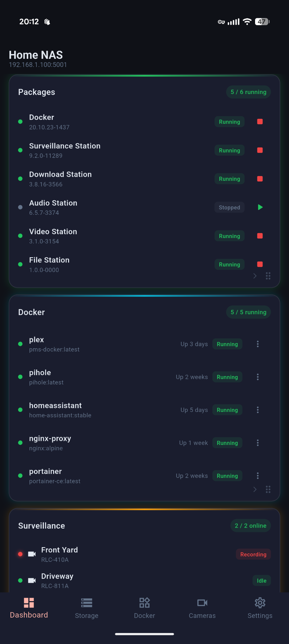Click the Driveway camera icon
The height and width of the screenshot is (644, 289).
pos(32,580)
